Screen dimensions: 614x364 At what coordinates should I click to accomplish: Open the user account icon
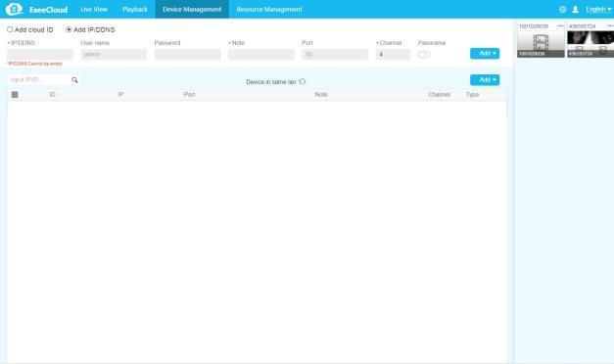click(x=575, y=10)
